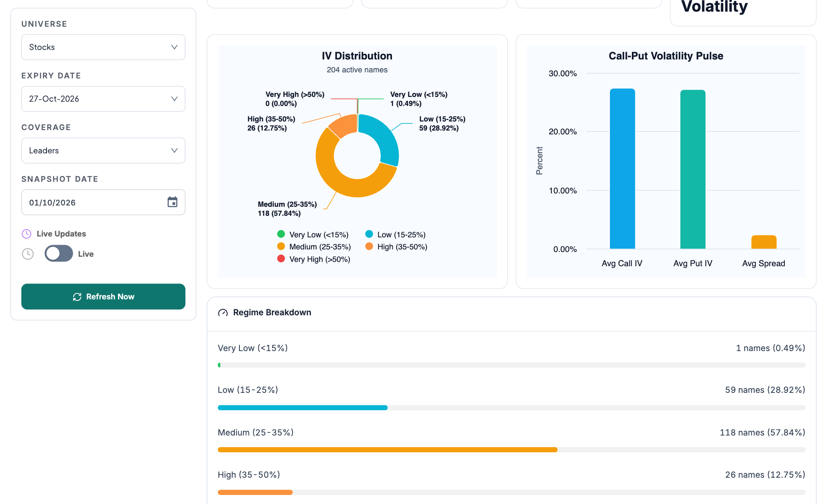The image size is (827, 504).
Task: Click the '59 names (28.92%)' text
Action: click(765, 390)
